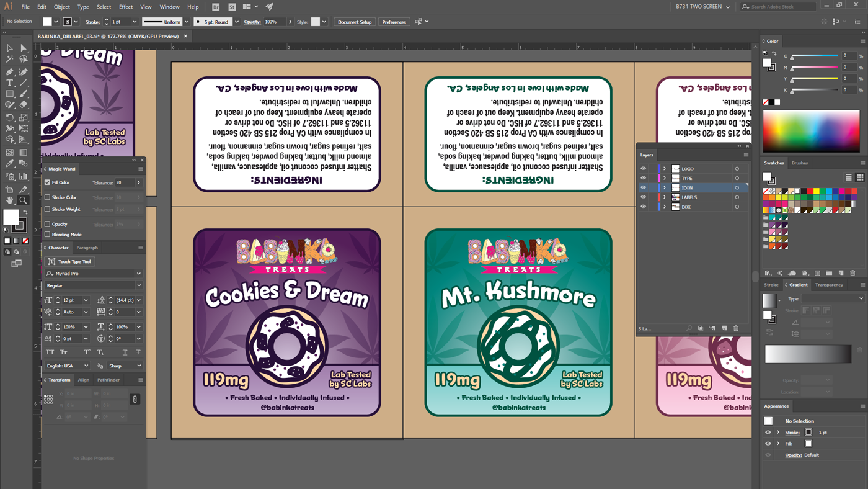Select the Lasso tool

(x=24, y=60)
